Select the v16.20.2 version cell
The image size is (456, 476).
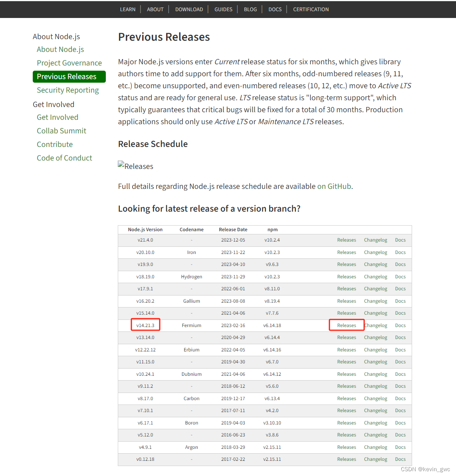(x=145, y=301)
